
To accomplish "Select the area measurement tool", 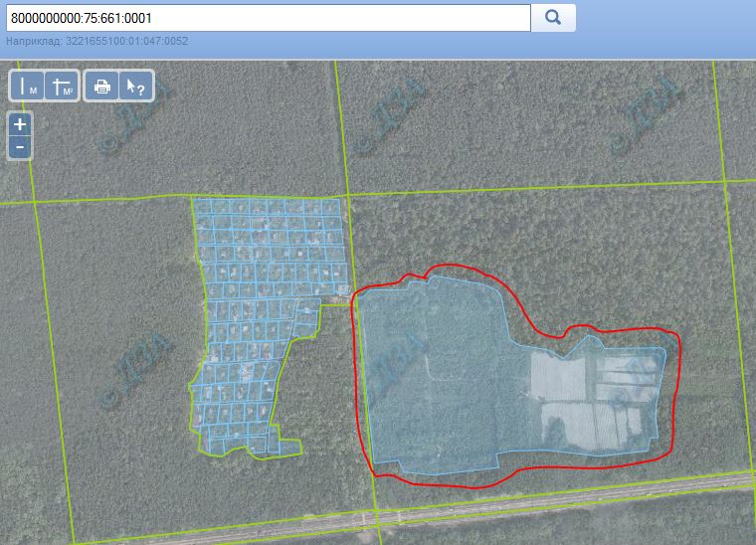I will point(62,87).
